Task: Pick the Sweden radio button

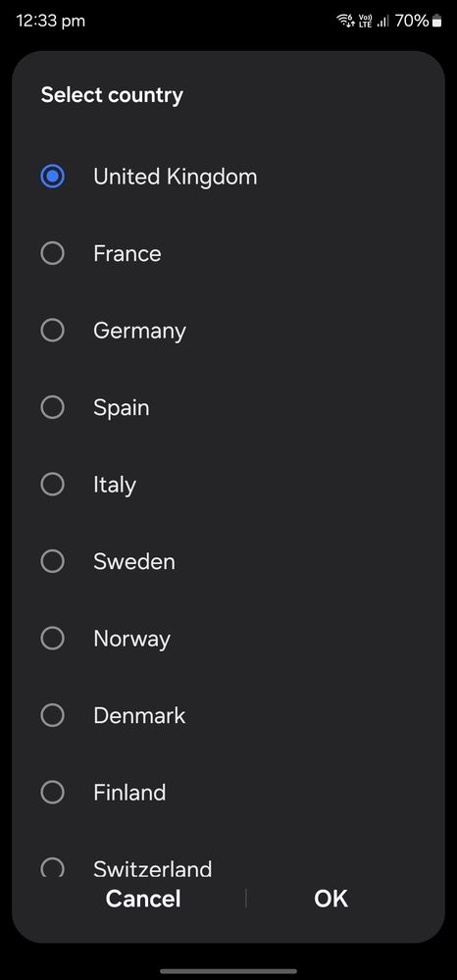Action: [53, 561]
